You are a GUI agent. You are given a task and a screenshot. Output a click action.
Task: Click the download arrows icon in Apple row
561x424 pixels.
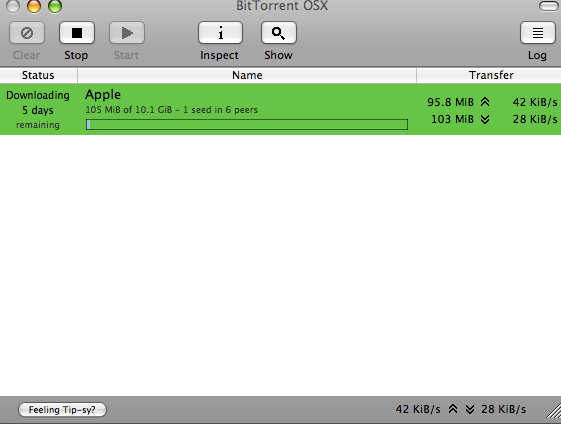485,119
